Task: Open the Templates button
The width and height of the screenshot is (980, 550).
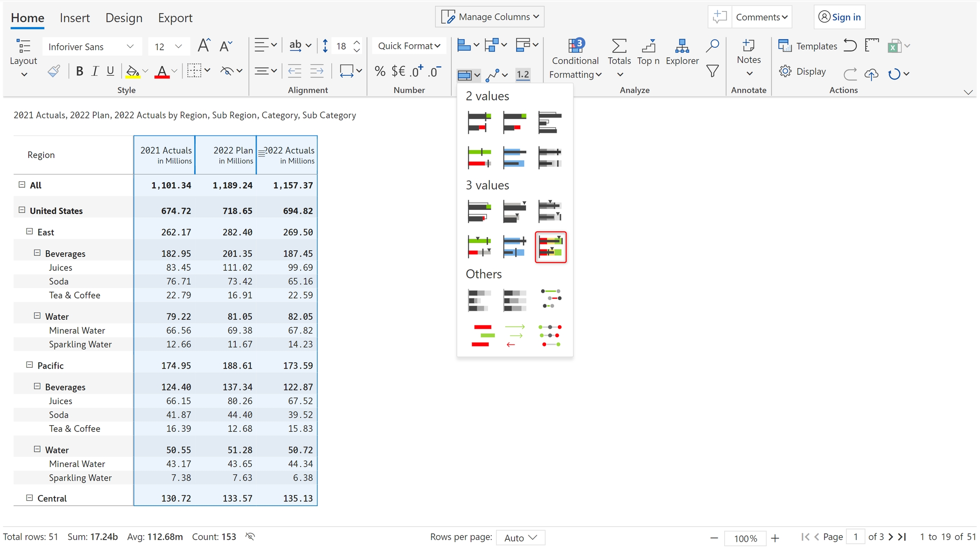Action: (x=807, y=46)
